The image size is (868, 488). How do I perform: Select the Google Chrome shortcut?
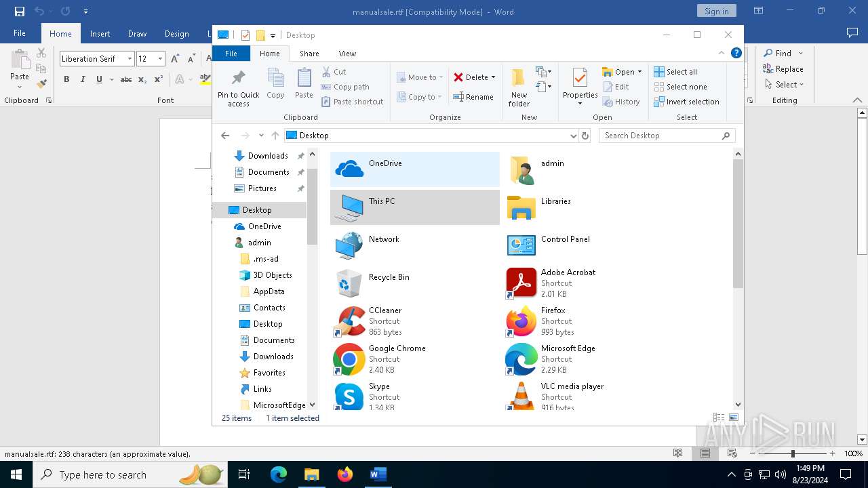coord(415,359)
